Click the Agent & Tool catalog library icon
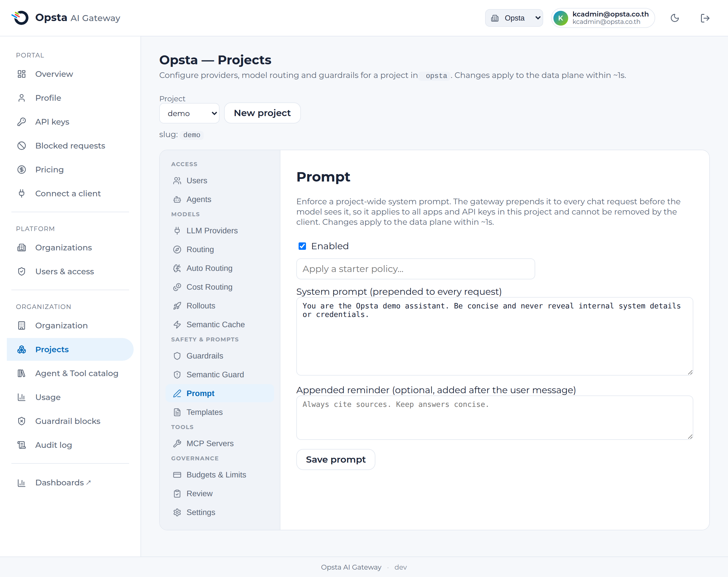This screenshot has height=577, width=728. coord(22,373)
